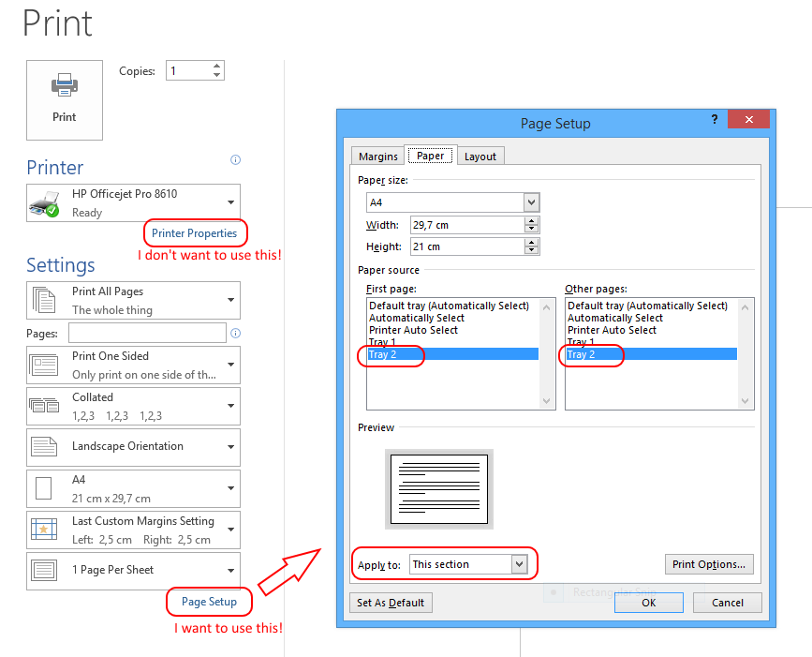Image resolution: width=812 pixels, height=657 pixels.
Task: Click in the Pages input field
Action: click(147, 334)
